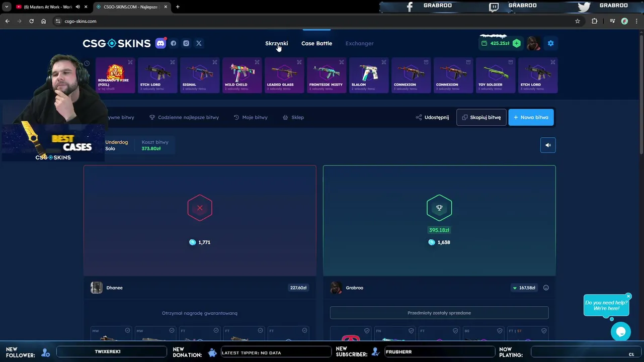Open the user profile avatar in header
This screenshot has height=362, width=644.
pyautogui.click(x=533, y=43)
